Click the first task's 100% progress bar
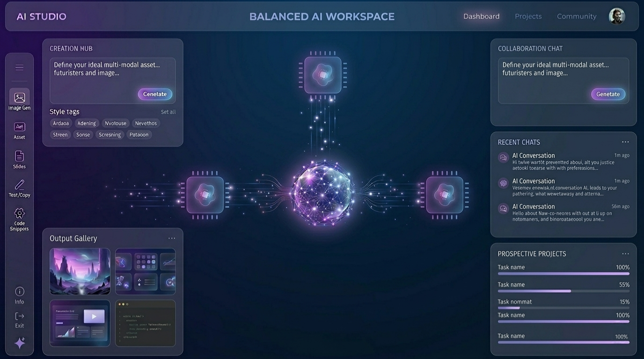This screenshot has height=359, width=644. [563, 274]
